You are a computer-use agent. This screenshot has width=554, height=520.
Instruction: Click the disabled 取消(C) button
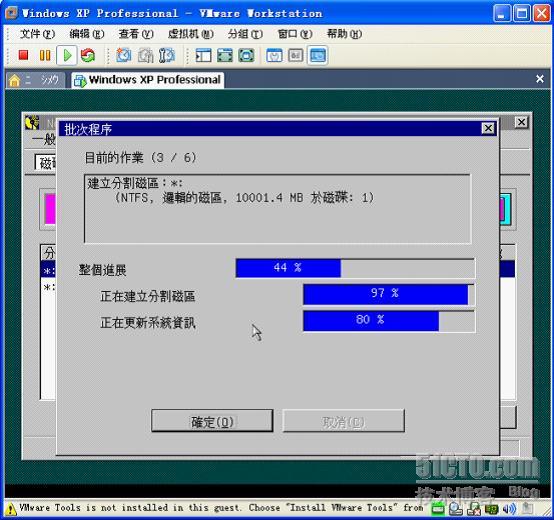click(x=343, y=421)
